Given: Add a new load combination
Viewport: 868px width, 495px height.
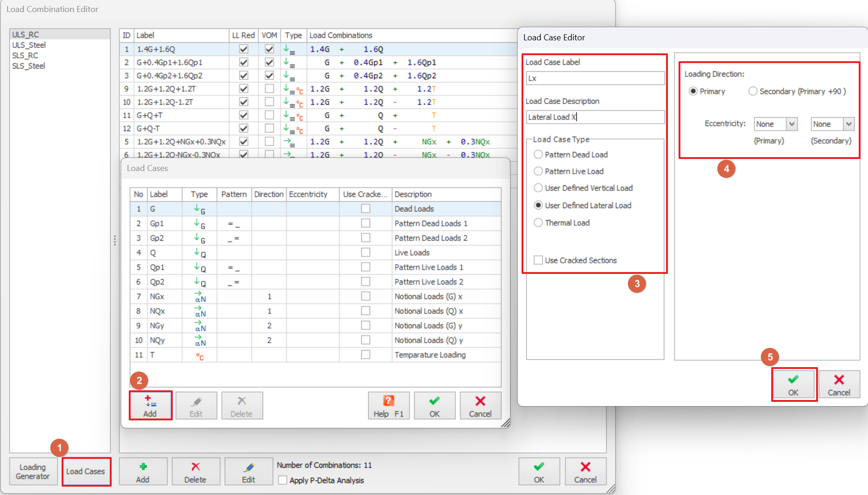Looking at the screenshot, I should [143, 471].
